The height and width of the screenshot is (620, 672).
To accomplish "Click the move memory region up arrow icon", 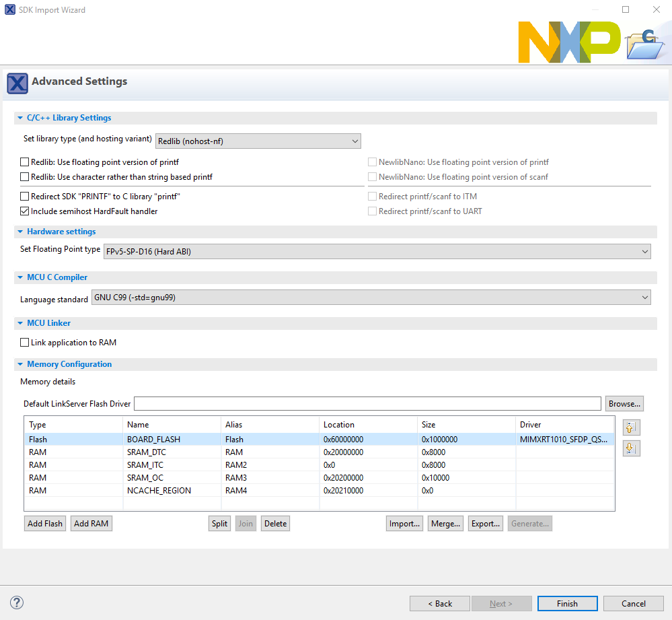I will tap(632, 427).
